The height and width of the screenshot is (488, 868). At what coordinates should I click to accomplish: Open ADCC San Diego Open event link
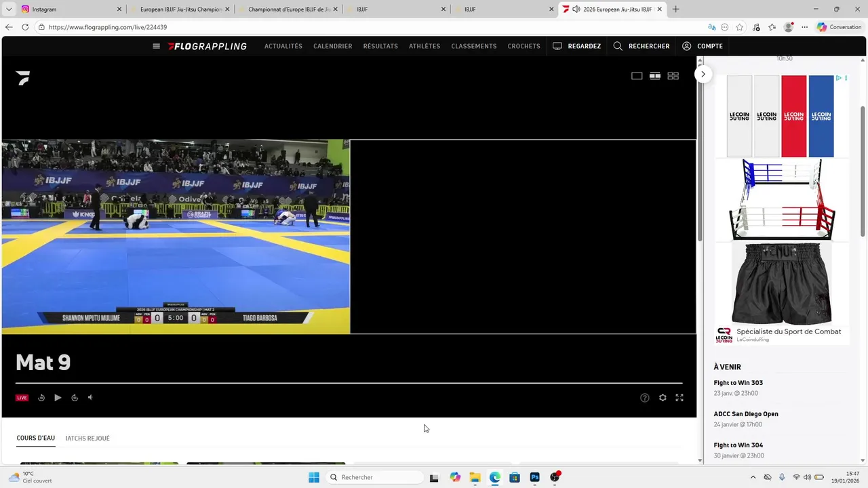[x=746, y=414]
